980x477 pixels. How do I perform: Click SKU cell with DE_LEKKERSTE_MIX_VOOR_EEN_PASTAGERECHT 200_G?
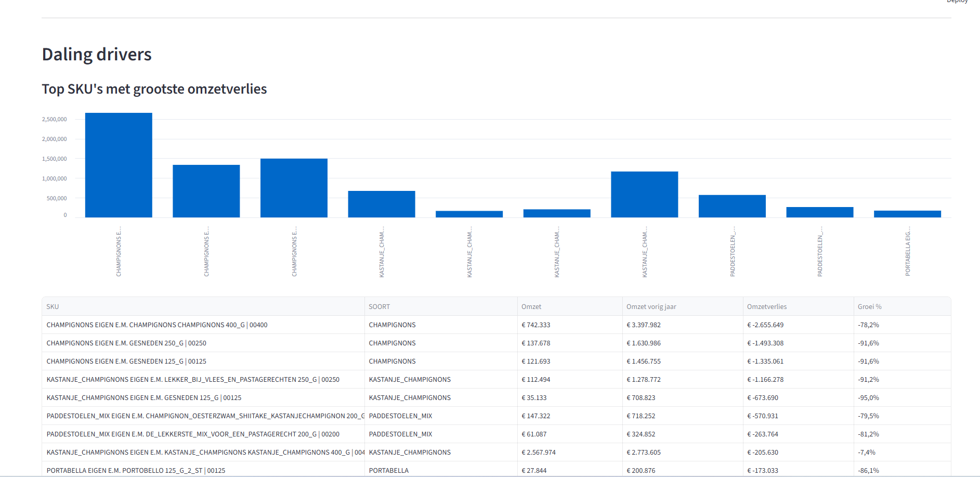click(203, 434)
